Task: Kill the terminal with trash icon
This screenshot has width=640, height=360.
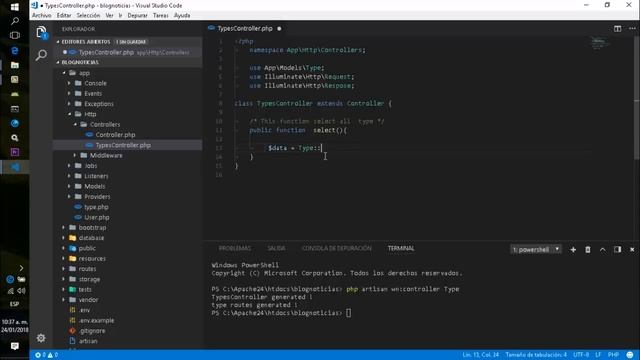Action: (x=588, y=249)
